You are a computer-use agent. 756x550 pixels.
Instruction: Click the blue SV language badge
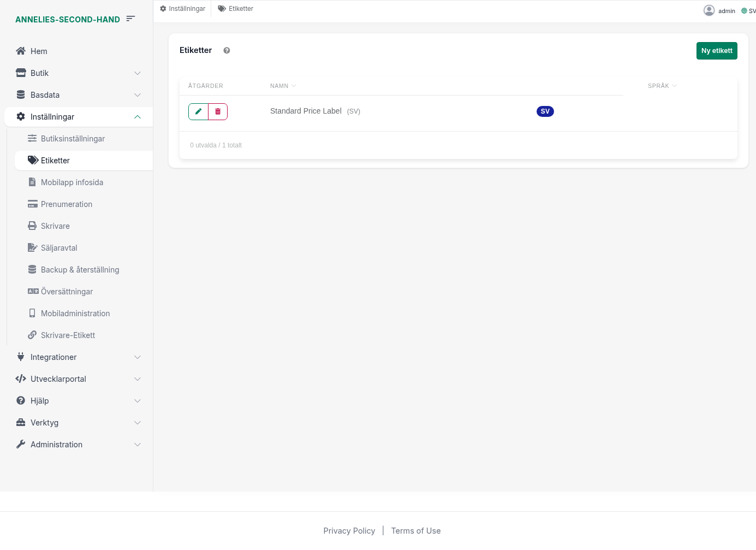tap(545, 111)
